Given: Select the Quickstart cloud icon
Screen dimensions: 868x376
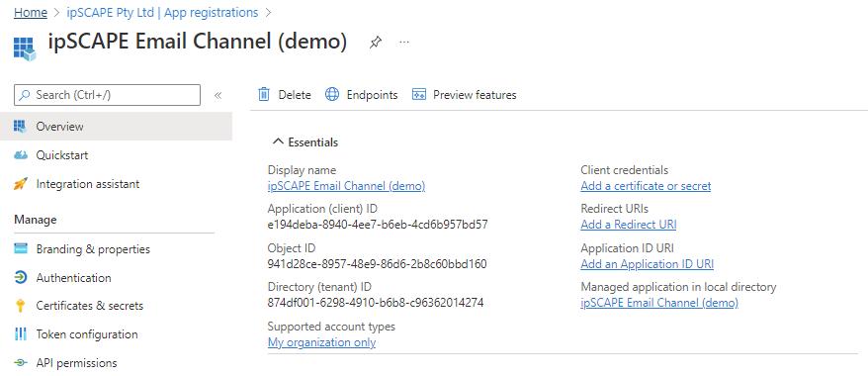Looking at the screenshot, I should pos(21,155).
